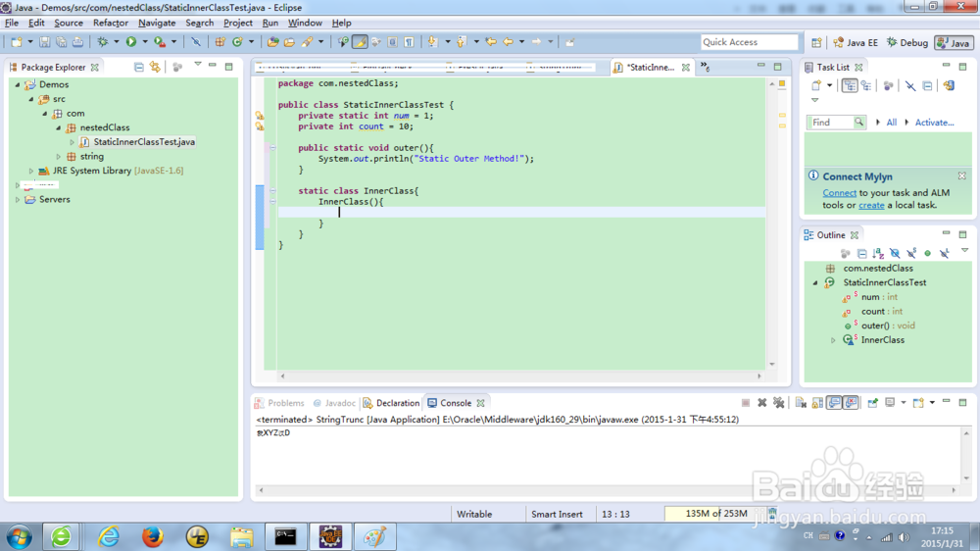This screenshot has height=551, width=980.
Task: Go to Last Edit Location icon
Action: pos(491,42)
